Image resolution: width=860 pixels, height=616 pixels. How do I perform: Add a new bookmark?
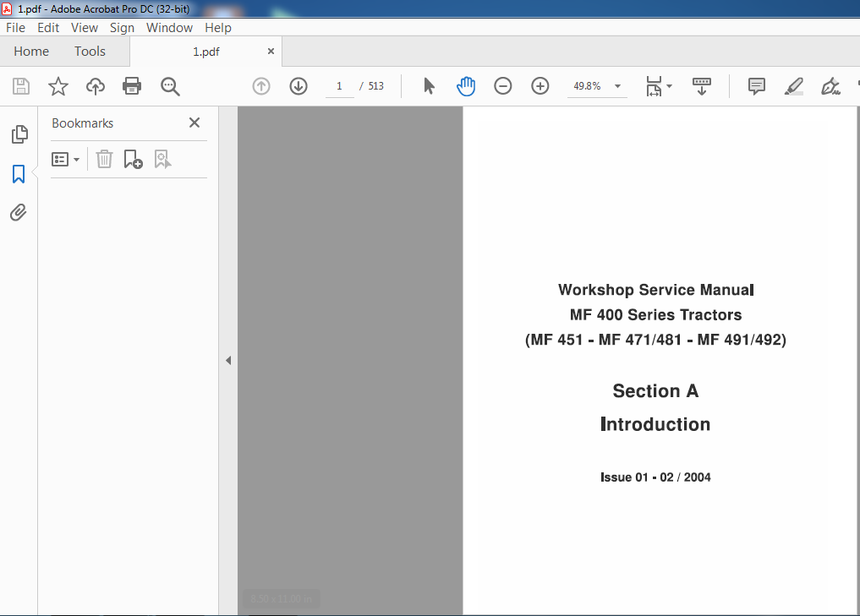click(134, 160)
